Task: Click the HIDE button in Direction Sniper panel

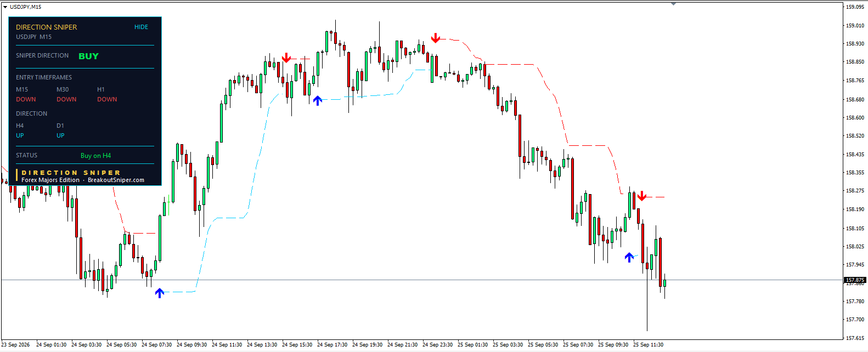Action: 141,27
